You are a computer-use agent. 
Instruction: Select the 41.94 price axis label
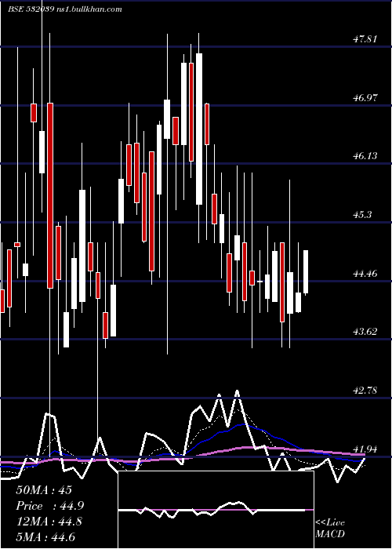365,449
